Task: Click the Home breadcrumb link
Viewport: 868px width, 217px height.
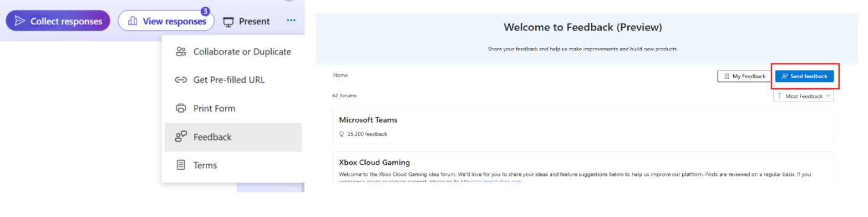Action: click(x=340, y=75)
